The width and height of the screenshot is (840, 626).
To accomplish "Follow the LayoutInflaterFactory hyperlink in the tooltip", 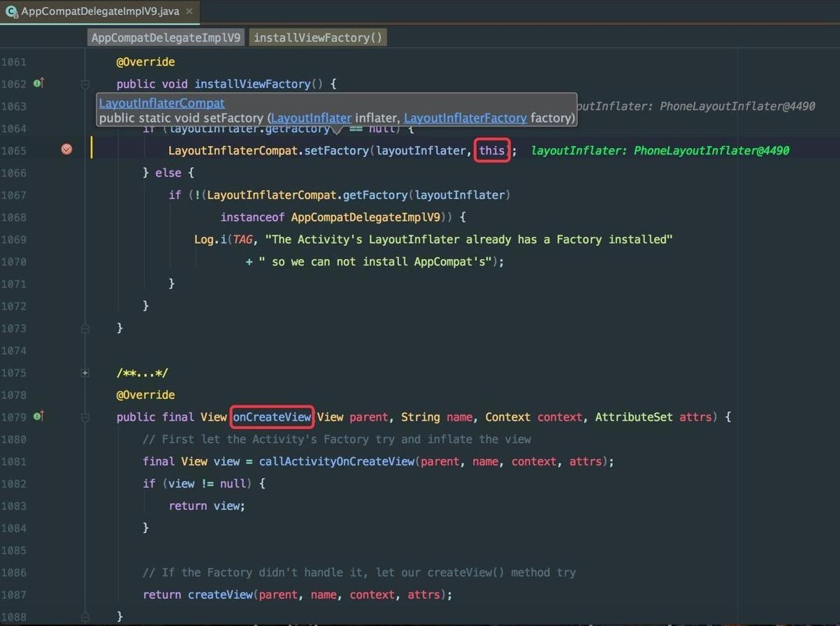I will 465,117.
